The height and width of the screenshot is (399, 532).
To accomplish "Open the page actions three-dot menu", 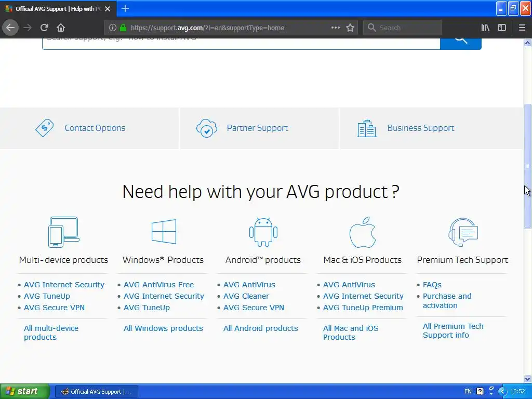I will click(x=335, y=28).
